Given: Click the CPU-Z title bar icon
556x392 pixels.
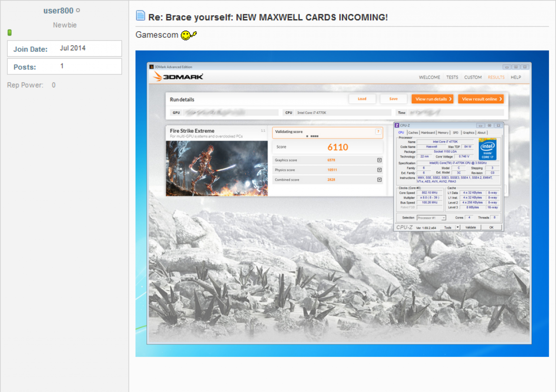Looking at the screenshot, I should pyautogui.click(x=397, y=125).
